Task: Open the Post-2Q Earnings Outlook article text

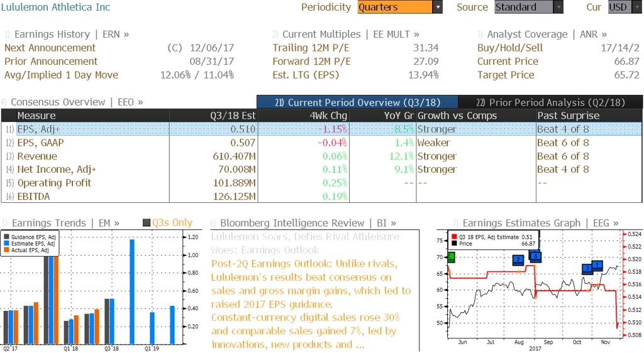Action: 311,304
